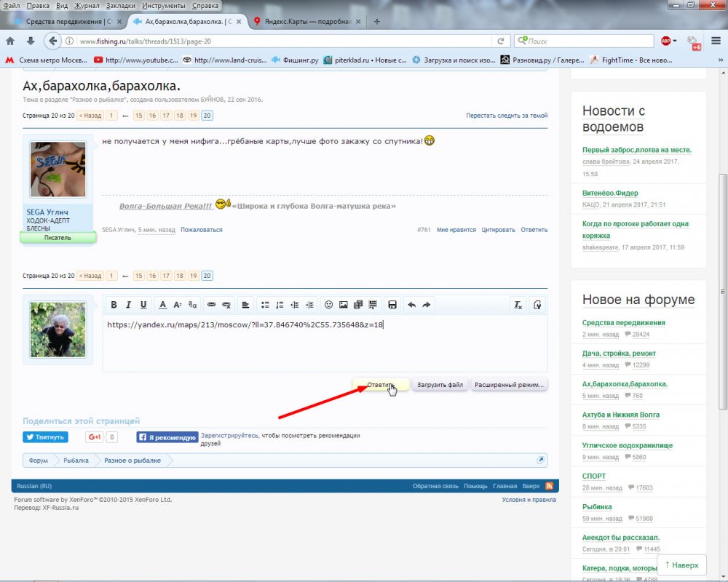Open the font size dropdown
This screenshot has width=728, height=582.
pyautogui.click(x=178, y=305)
